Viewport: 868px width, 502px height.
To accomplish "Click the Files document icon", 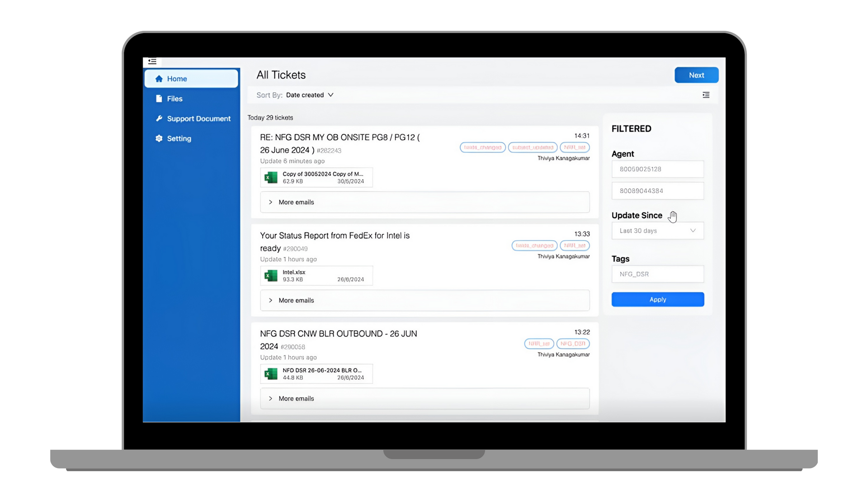I will click(x=159, y=99).
